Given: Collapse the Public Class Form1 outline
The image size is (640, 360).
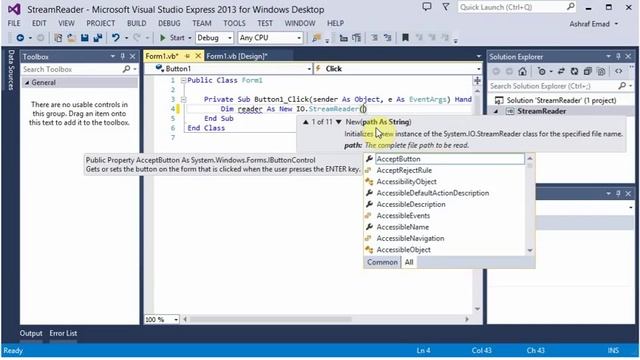Looking at the screenshot, I should tap(183, 80).
